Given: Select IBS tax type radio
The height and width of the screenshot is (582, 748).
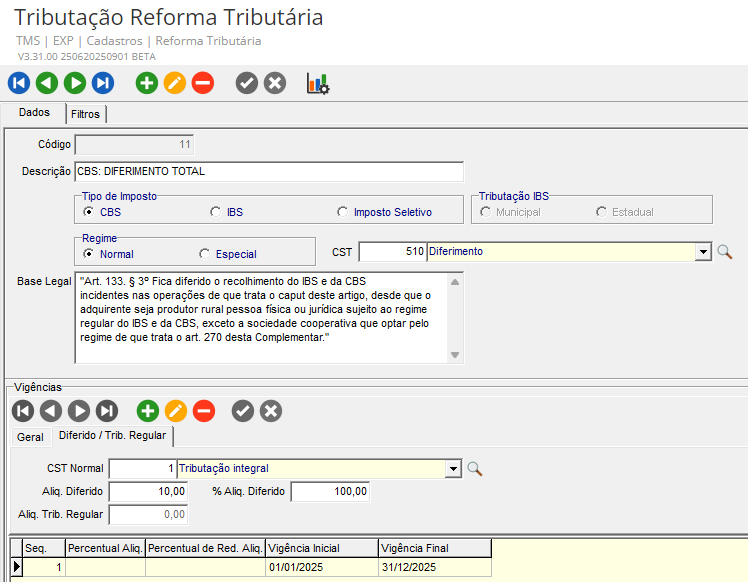Looking at the screenshot, I should point(216,212).
